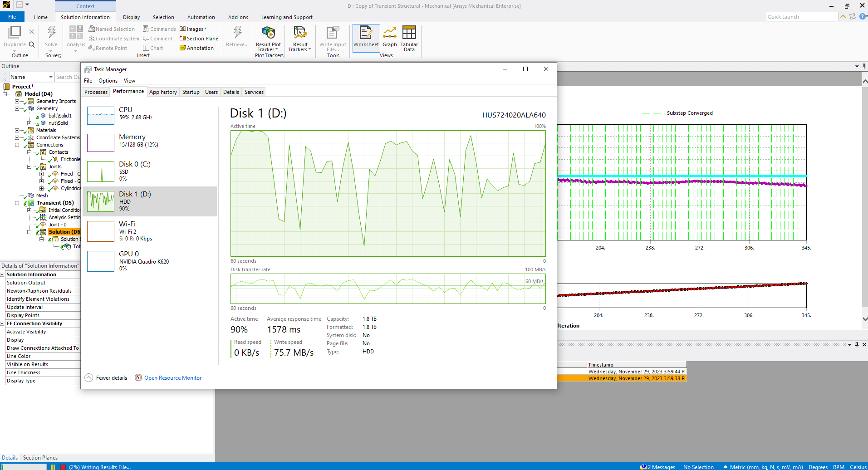Open the Learning and Support tab

coord(287,17)
